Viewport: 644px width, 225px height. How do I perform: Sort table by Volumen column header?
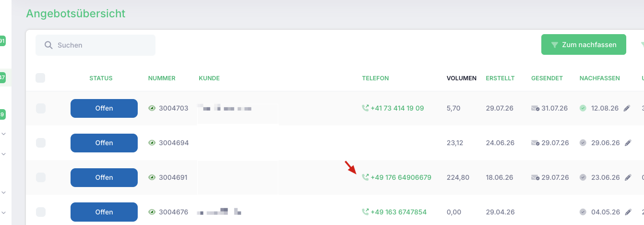462,78
